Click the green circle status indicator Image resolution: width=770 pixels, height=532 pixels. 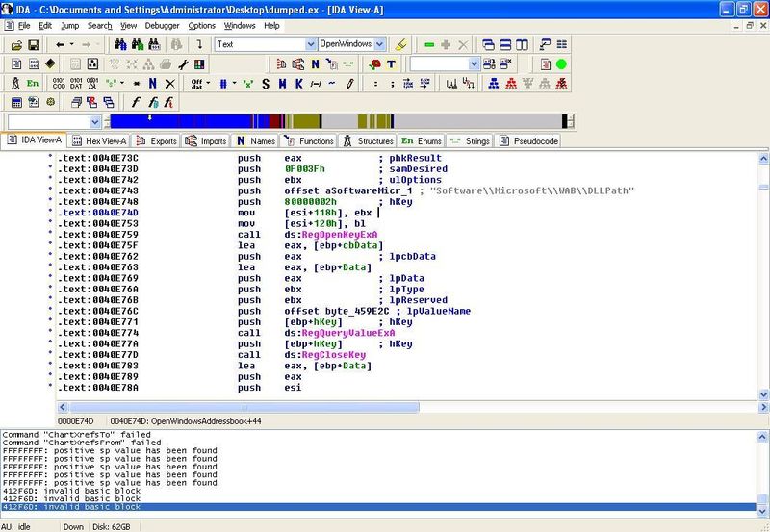pyautogui.click(x=561, y=64)
